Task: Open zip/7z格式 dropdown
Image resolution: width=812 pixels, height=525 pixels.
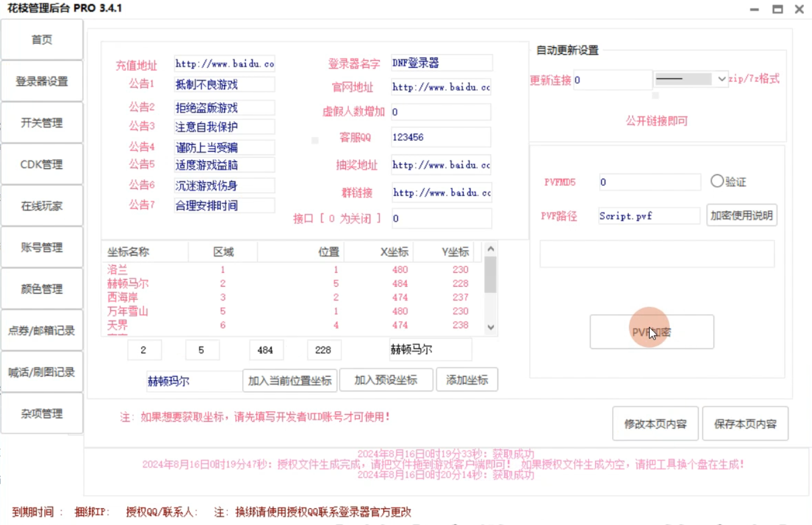Action: pos(691,79)
